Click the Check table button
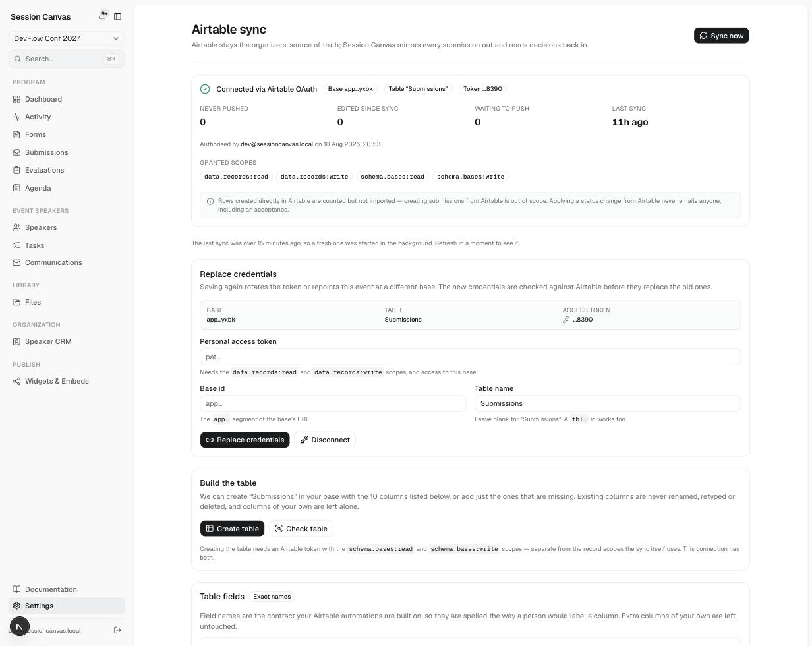The image size is (812, 646). (x=301, y=529)
